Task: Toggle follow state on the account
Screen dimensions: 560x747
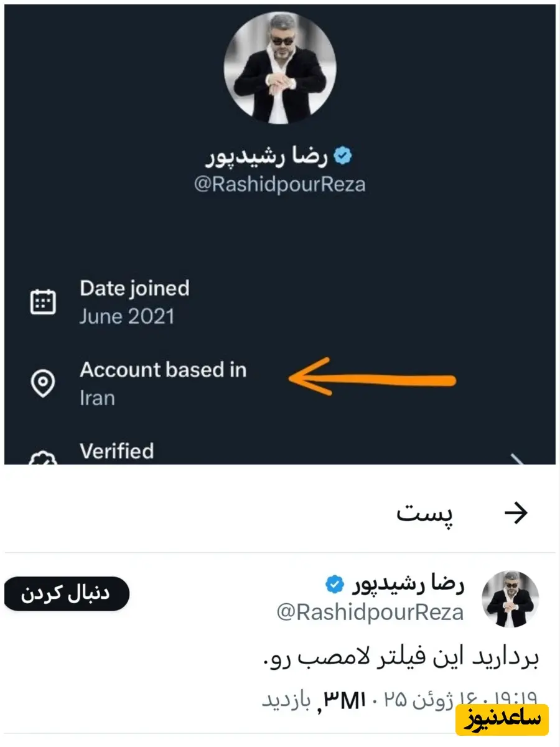Action: (65, 593)
